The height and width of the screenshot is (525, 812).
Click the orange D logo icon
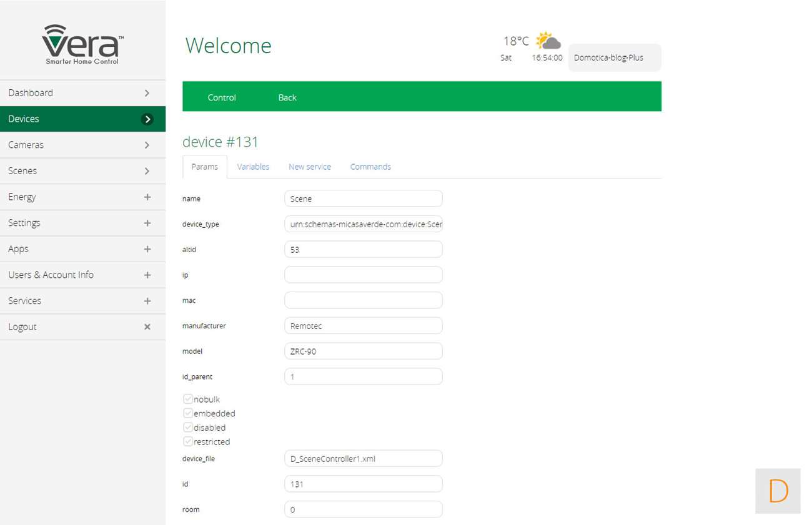click(x=778, y=491)
